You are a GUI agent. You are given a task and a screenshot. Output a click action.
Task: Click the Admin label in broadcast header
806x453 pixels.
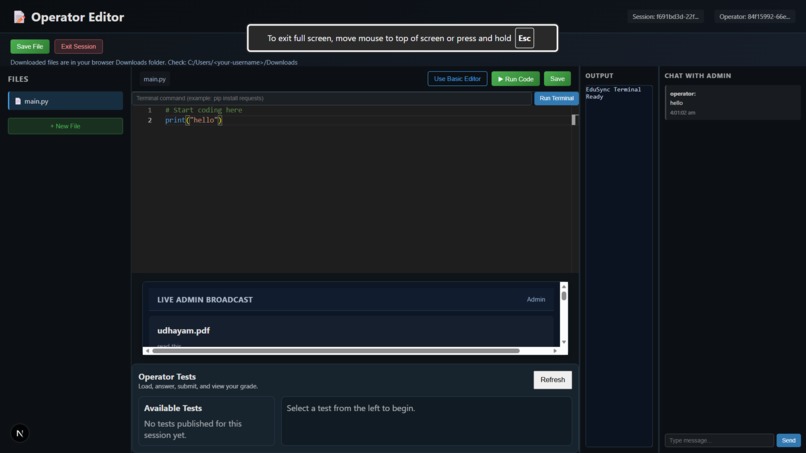(x=536, y=299)
